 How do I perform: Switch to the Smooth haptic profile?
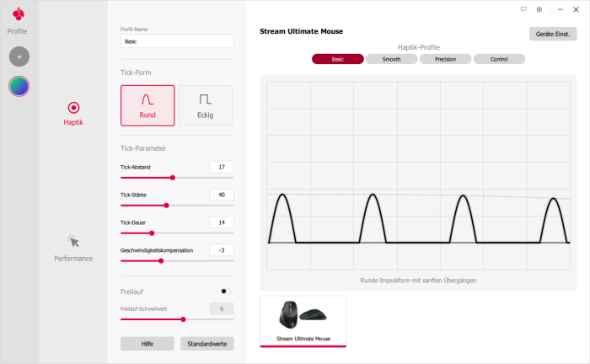[x=391, y=60]
